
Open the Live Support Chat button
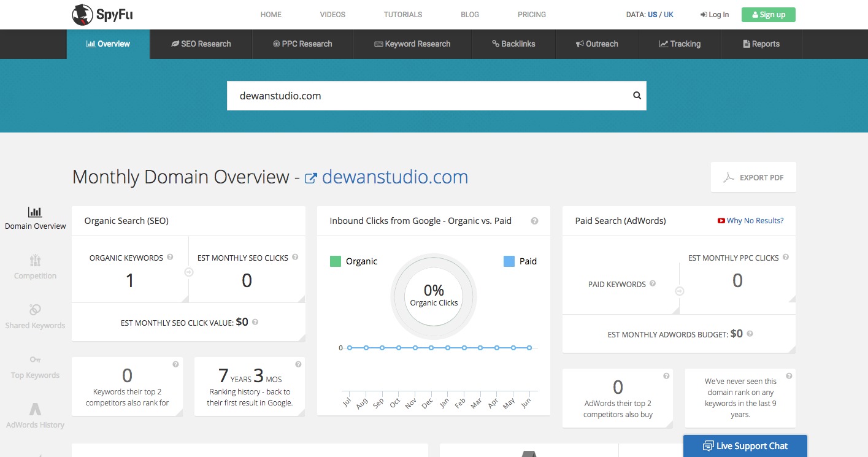(745, 446)
